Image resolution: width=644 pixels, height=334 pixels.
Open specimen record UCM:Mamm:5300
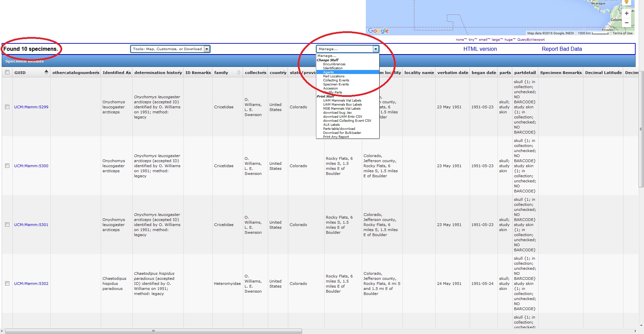pyautogui.click(x=31, y=166)
